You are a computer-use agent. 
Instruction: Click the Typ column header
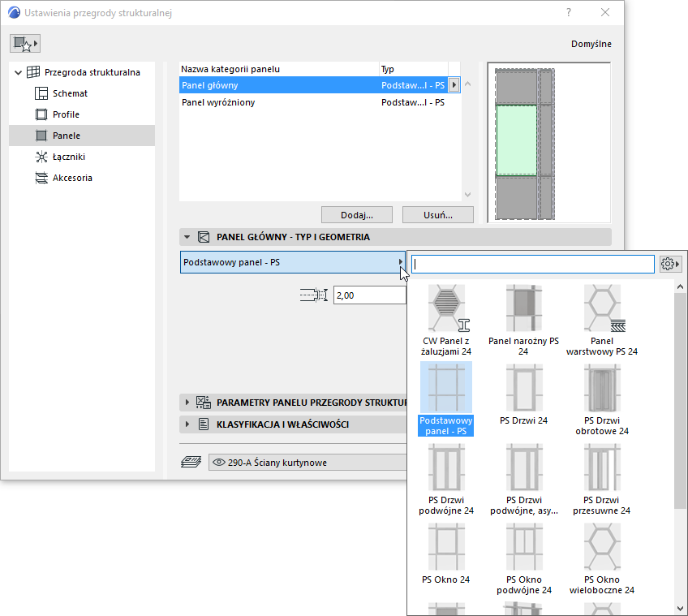click(413, 69)
